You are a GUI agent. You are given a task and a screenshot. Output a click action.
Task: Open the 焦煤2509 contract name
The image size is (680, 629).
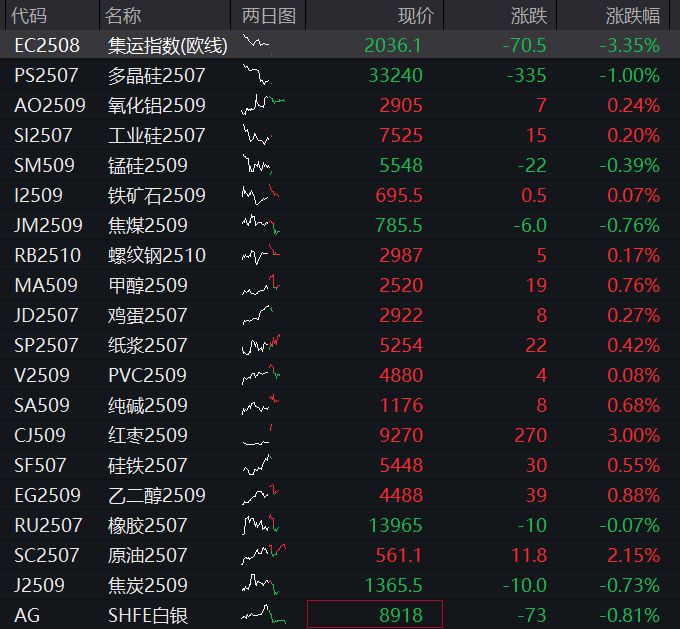click(147, 225)
